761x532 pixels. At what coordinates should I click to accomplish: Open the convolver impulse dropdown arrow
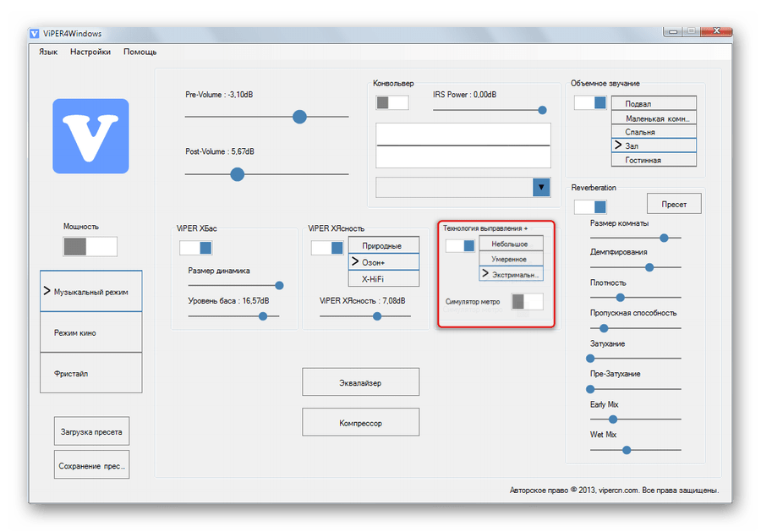pos(541,187)
